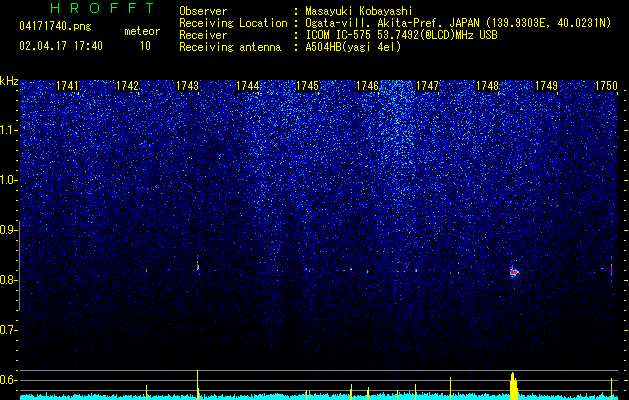Click the 1743 time marker

click(x=187, y=86)
